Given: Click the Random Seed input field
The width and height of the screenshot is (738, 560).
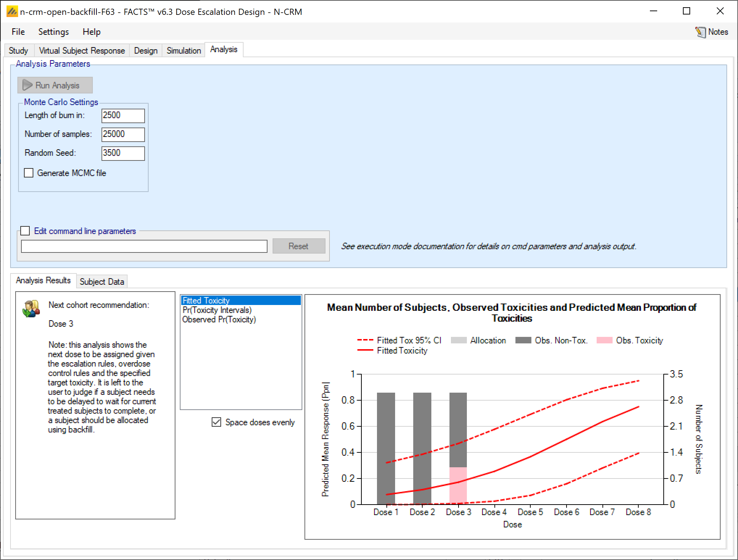Looking at the screenshot, I should tap(123, 153).
